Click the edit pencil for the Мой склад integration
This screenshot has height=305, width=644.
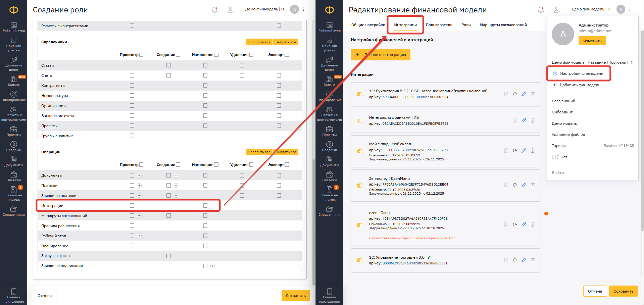click(x=524, y=151)
